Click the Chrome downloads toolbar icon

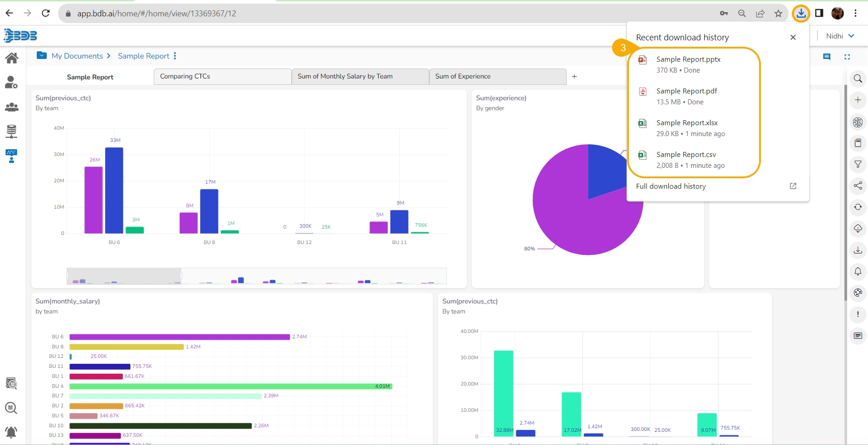coord(801,13)
